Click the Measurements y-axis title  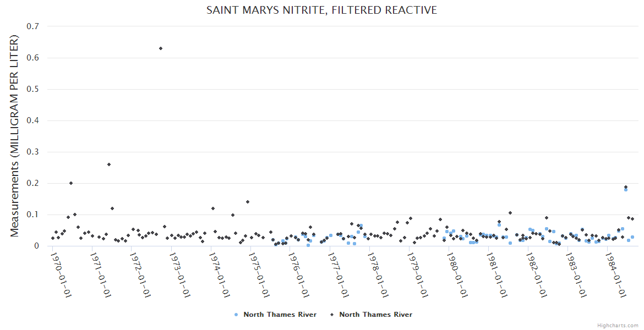tap(15, 136)
